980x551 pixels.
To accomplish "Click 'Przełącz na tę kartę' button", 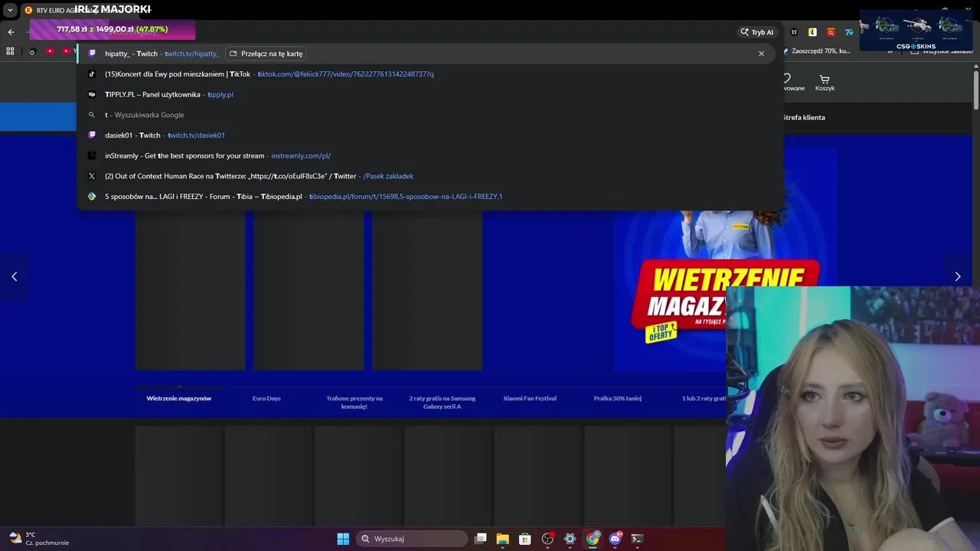I will pyautogui.click(x=266, y=54).
